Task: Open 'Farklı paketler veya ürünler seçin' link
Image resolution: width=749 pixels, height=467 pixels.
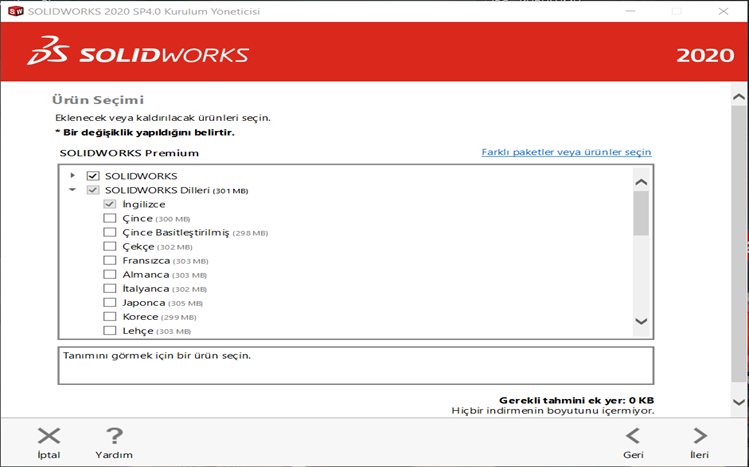Action: (566, 152)
